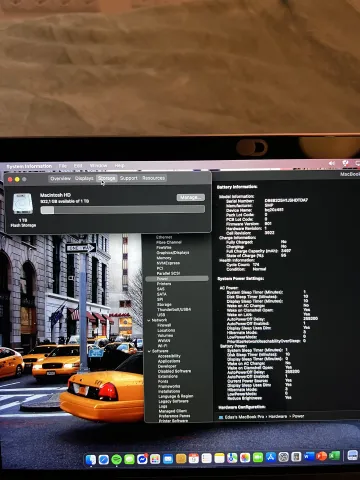Collapse the Software section in sidebar
The height and width of the screenshot is (480, 360).
[x=149, y=351]
